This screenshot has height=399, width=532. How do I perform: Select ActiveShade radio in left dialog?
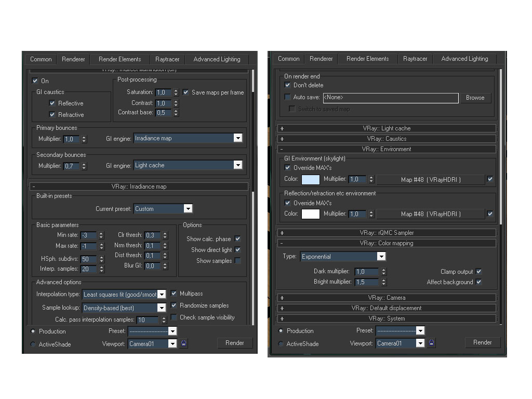(x=33, y=344)
